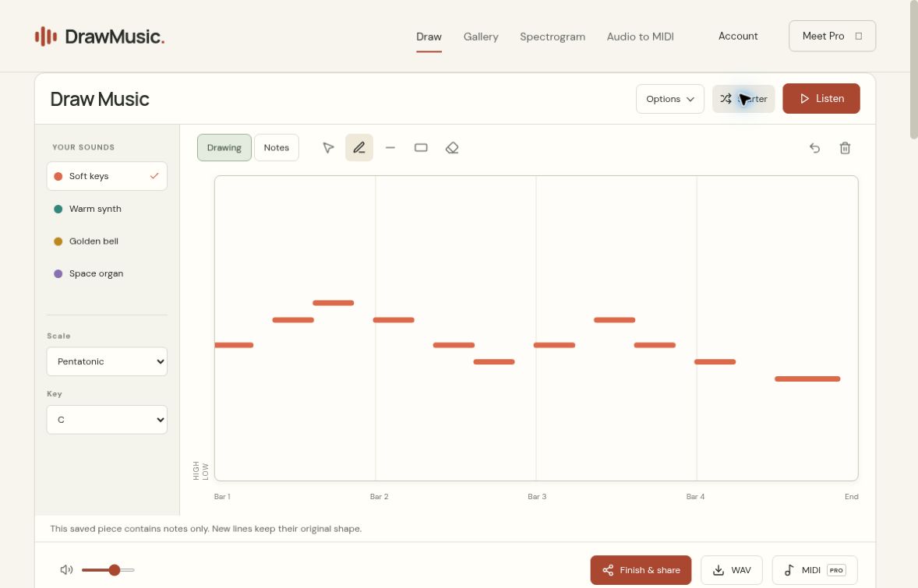Click the first note at Bar 1 start
918x588 pixels.
234,344
